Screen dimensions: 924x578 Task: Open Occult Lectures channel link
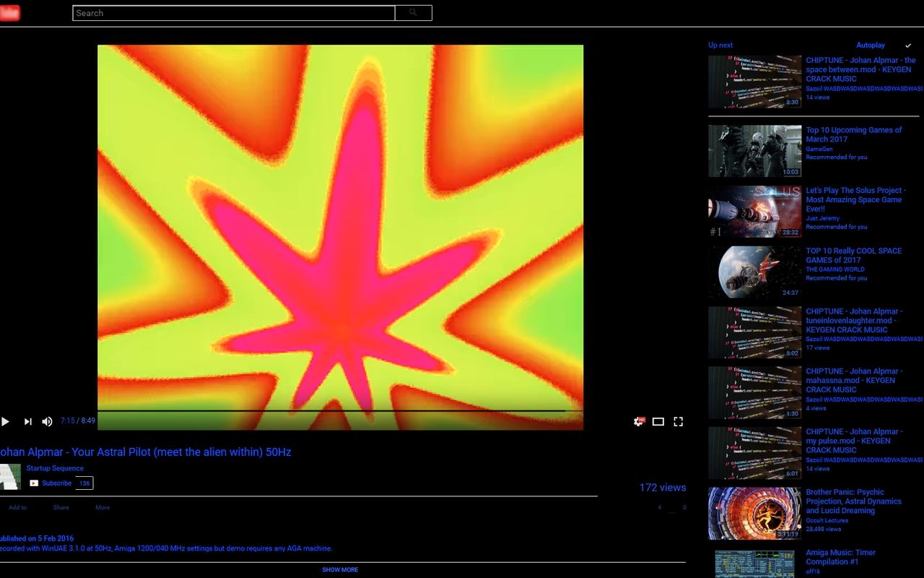827,520
